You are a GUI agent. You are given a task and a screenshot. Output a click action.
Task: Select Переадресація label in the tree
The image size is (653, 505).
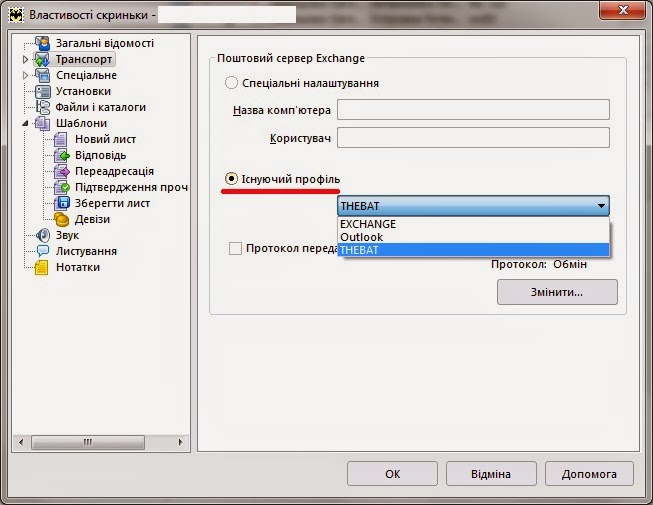pyautogui.click(x=115, y=171)
